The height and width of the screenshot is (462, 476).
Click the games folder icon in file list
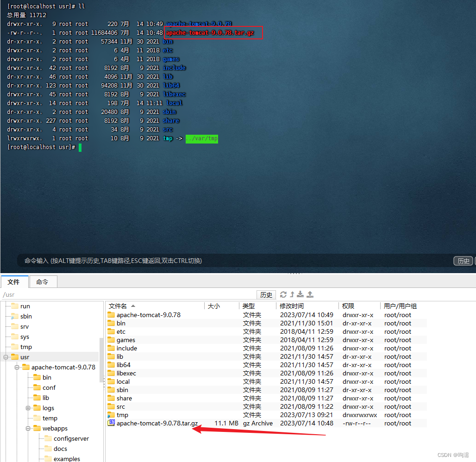pyautogui.click(x=111, y=340)
